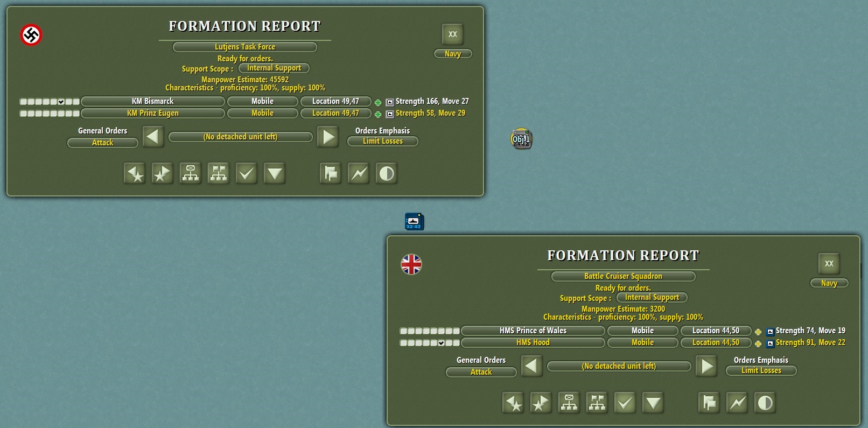Click the down triangle icon in Battle Cruiser Squadron report
The height and width of the screenshot is (428, 868).
pyautogui.click(x=653, y=403)
